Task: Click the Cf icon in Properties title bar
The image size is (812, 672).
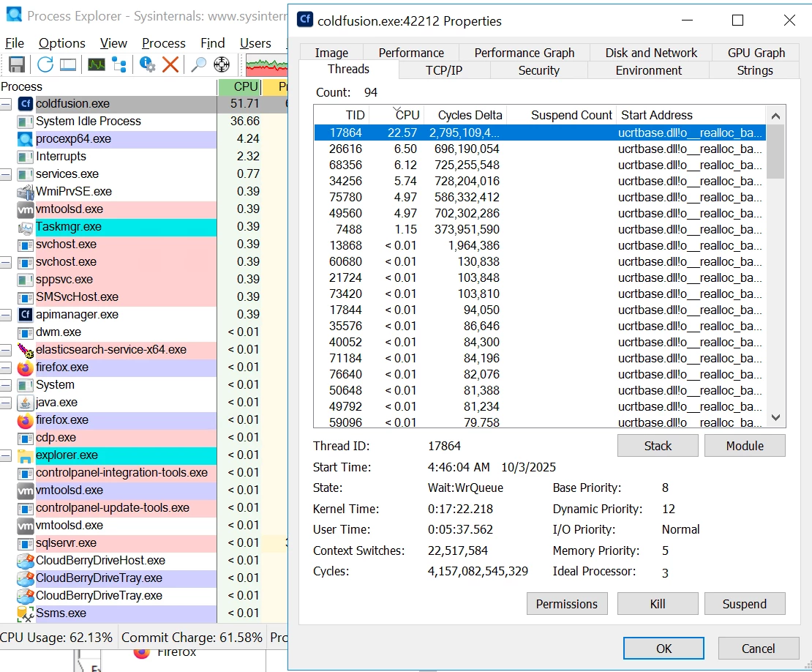Action: [305, 20]
